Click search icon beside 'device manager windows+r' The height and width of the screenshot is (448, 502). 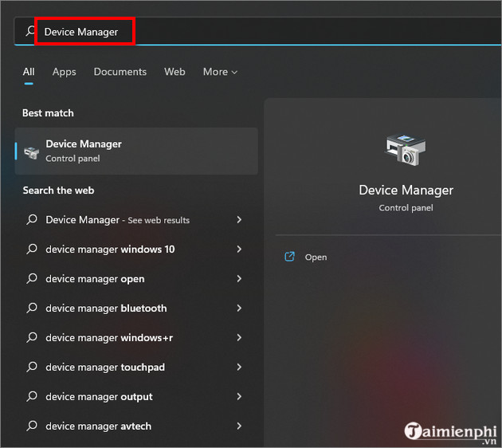coord(32,337)
